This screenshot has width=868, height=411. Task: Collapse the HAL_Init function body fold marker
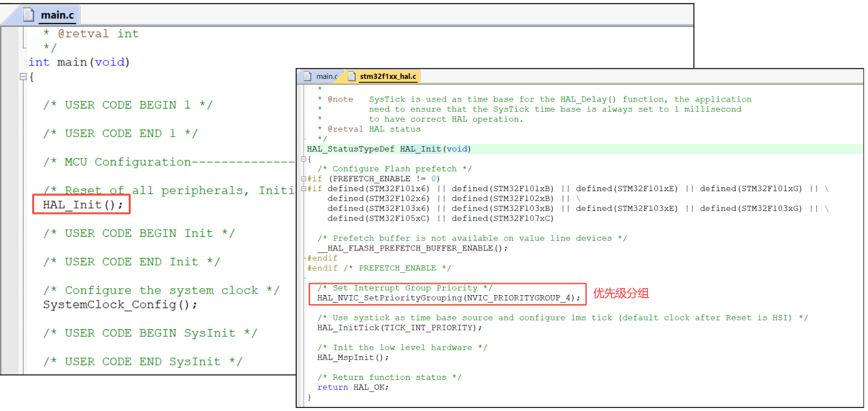click(x=304, y=159)
